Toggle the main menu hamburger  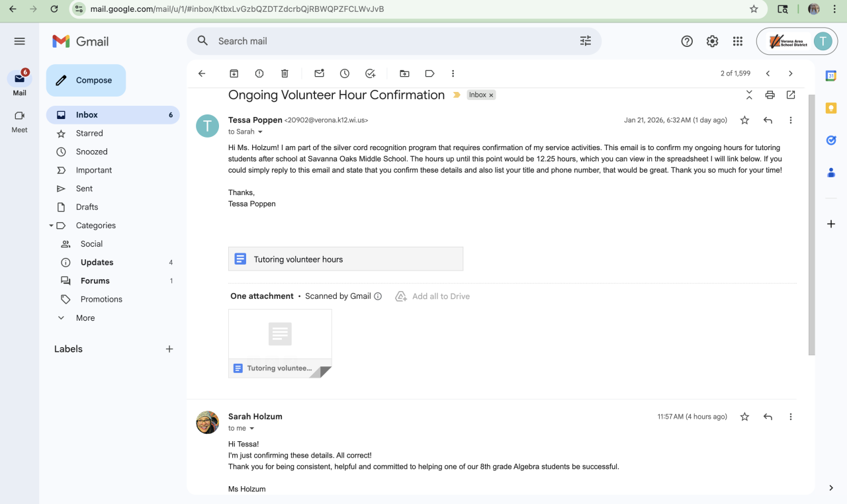point(19,41)
